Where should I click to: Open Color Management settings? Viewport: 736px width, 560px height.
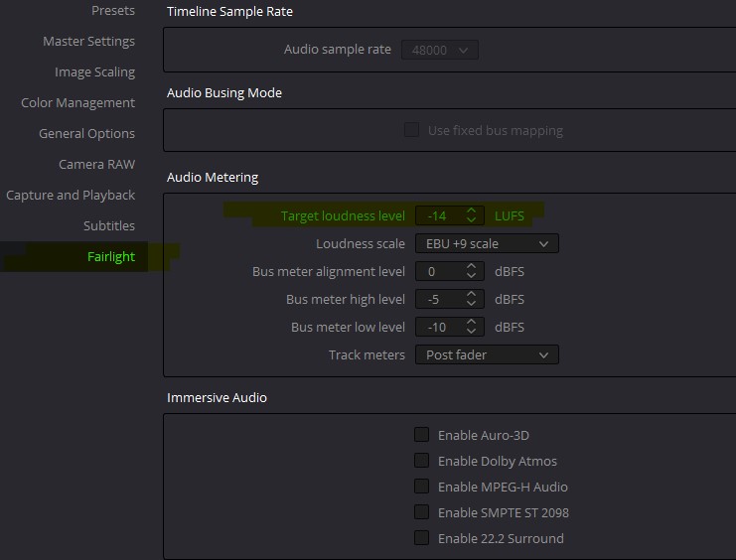click(77, 103)
